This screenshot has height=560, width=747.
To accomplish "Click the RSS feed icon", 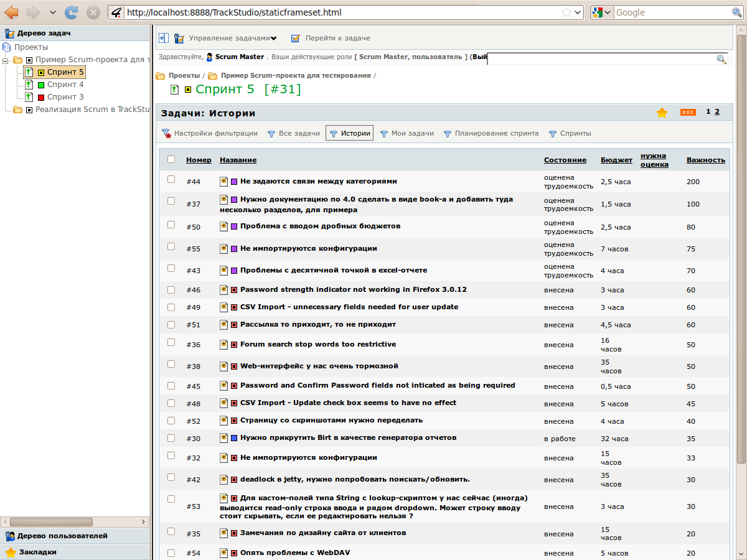I will tap(688, 113).
